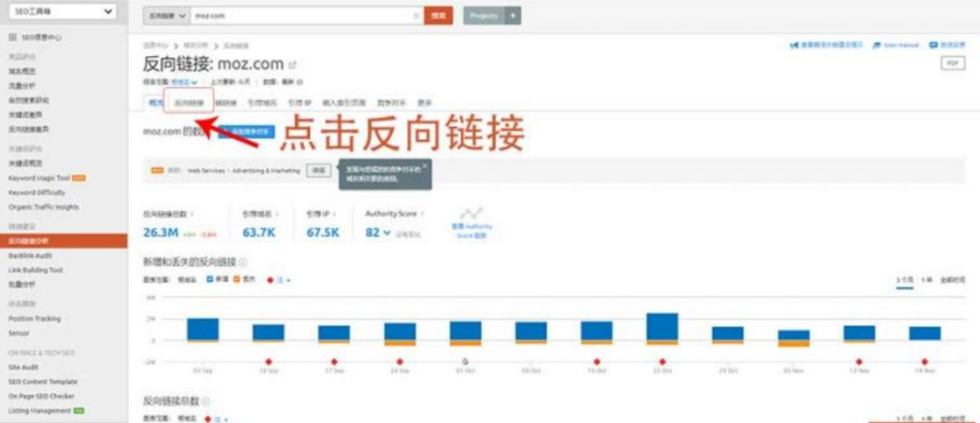Click the info icon beside 新增和丢失的反向链接

point(242,262)
